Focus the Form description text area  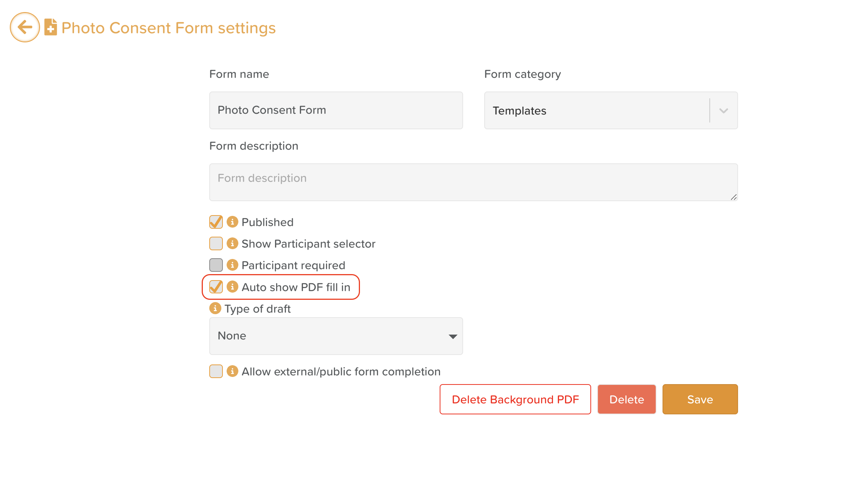(473, 182)
